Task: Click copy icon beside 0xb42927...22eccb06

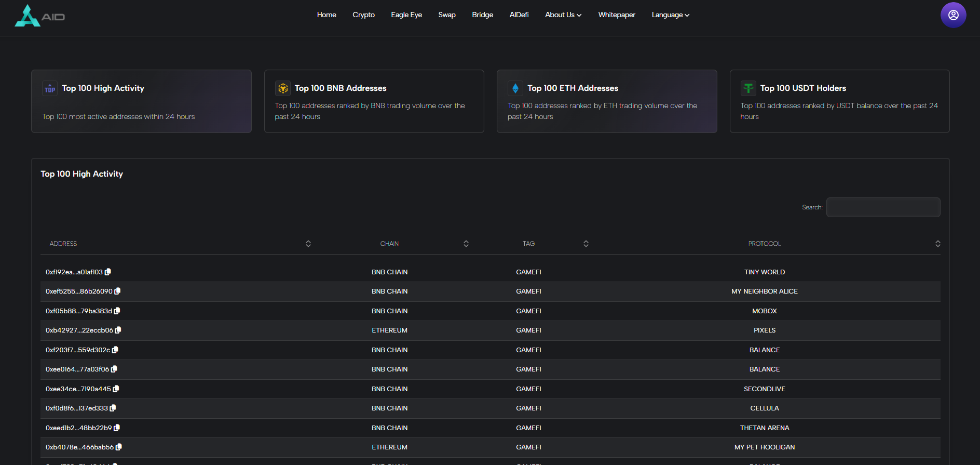Action: [118, 330]
